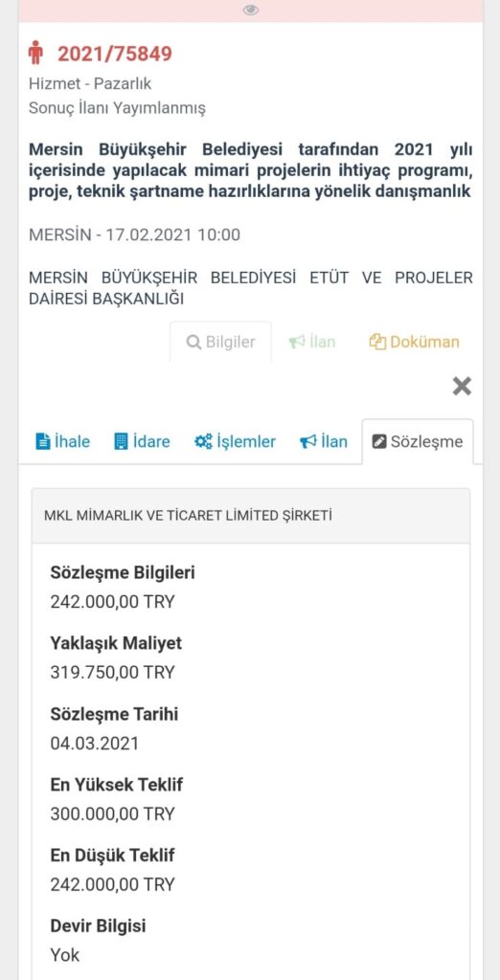Open the İlan tab with green megaphone

coord(311,342)
